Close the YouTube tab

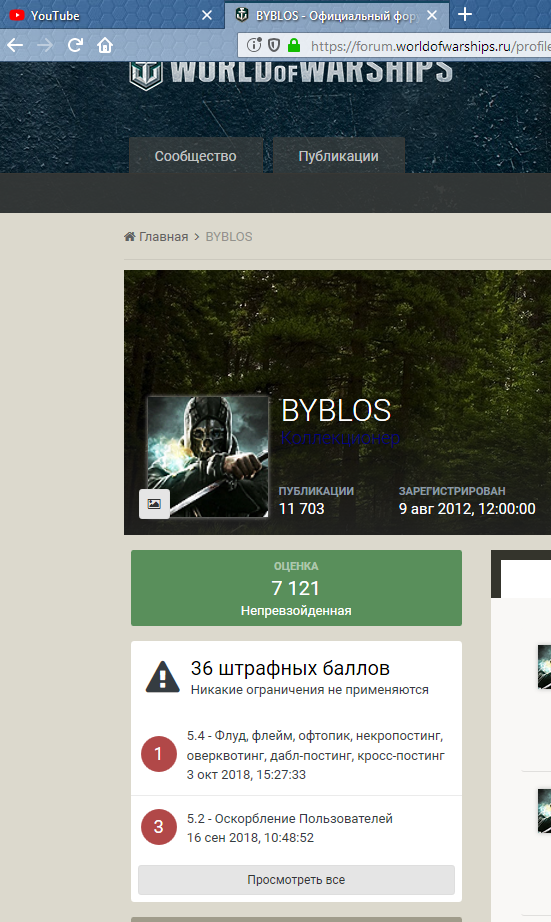pos(207,15)
